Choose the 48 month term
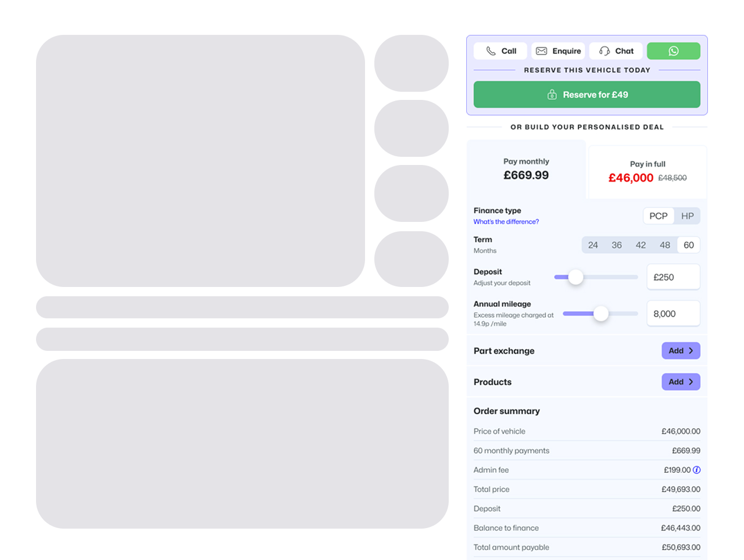 pyautogui.click(x=665, y=245)
